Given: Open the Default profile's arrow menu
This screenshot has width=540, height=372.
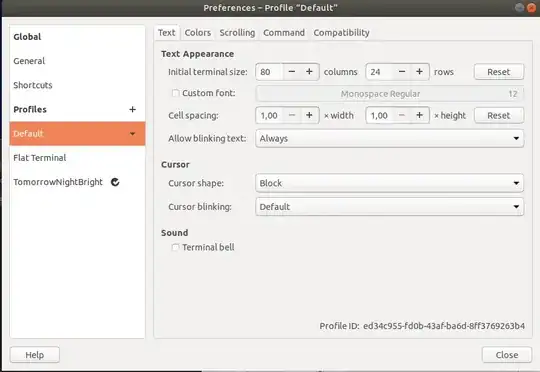Looking at the screenshot, I should tap(133, 134).
